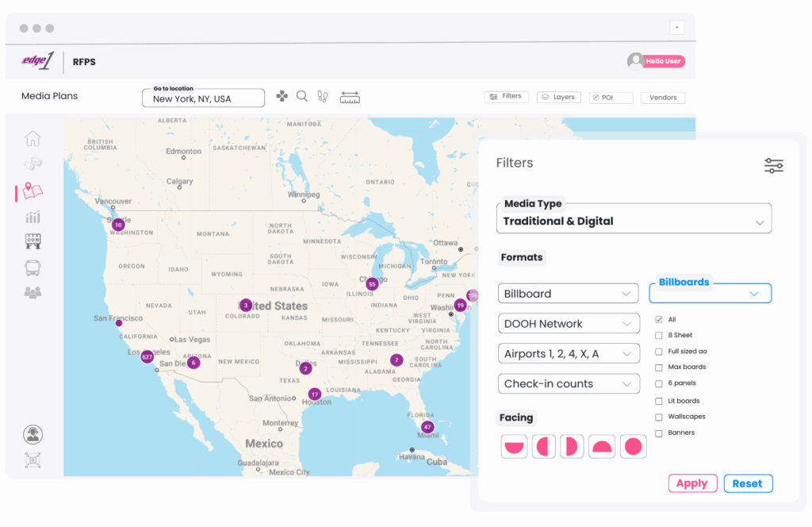Open the Airports 1, 2, 4, X, A dropdown
The height and width of the screenshot is (527, 812).
click(x=568, y=354)
